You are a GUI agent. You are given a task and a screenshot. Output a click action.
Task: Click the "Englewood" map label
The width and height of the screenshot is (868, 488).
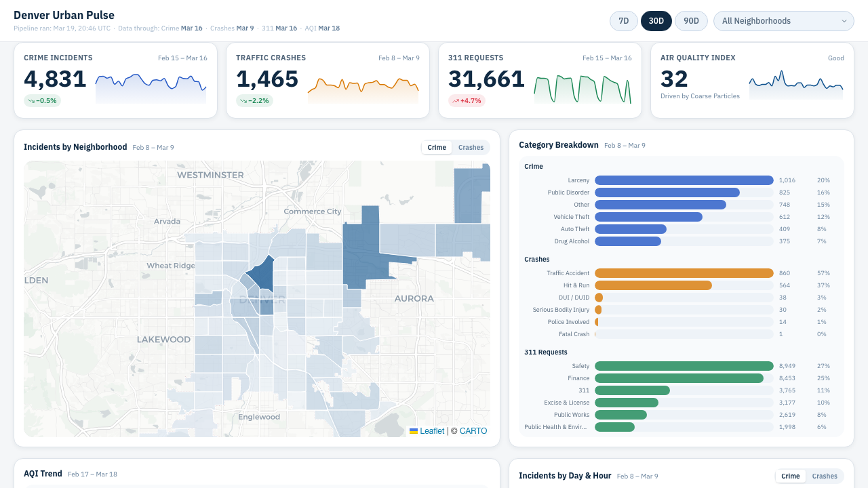259,417
